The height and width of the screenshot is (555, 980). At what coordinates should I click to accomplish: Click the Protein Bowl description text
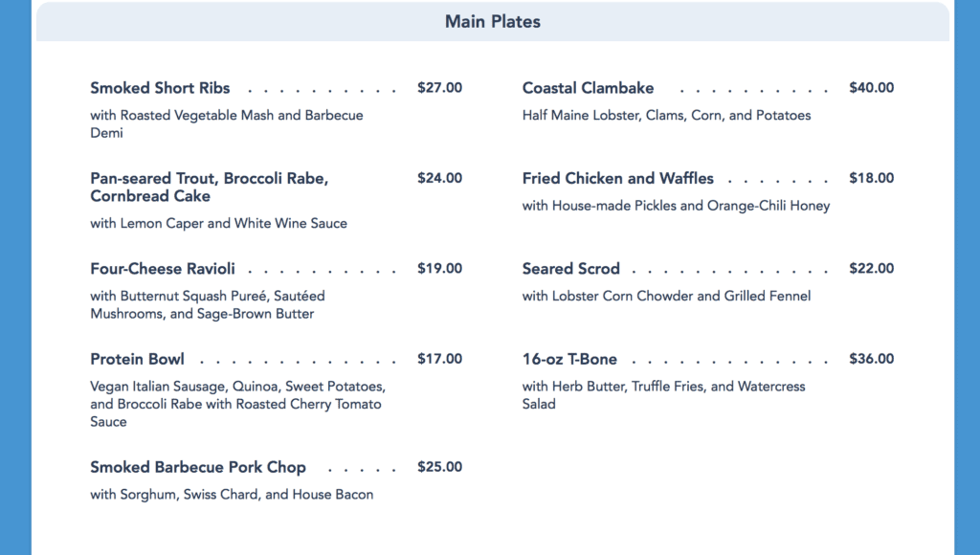coord(238,404)
